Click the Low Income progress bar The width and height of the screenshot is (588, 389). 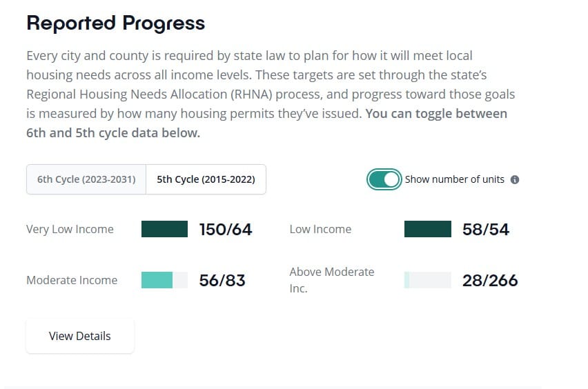point(428,229)
